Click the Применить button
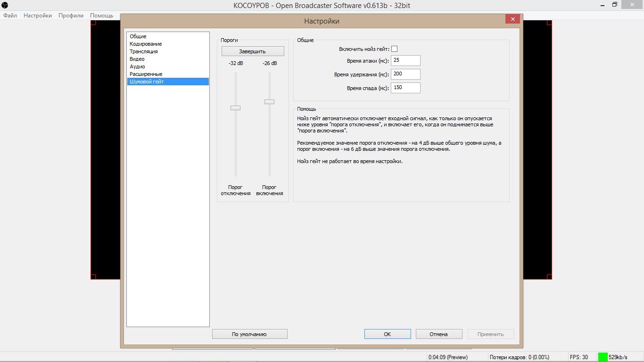644x362 pixels. click(x=491, y=334)
